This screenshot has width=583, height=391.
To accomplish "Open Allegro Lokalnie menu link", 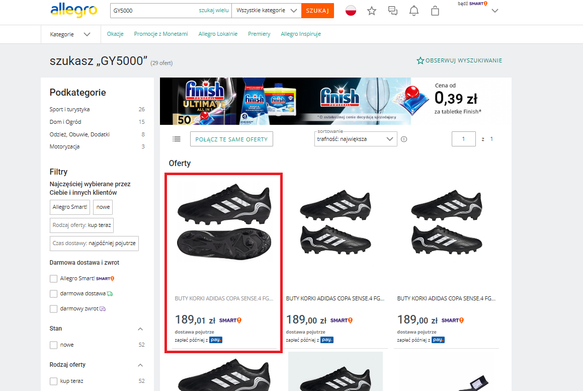I will click(218, 34).
